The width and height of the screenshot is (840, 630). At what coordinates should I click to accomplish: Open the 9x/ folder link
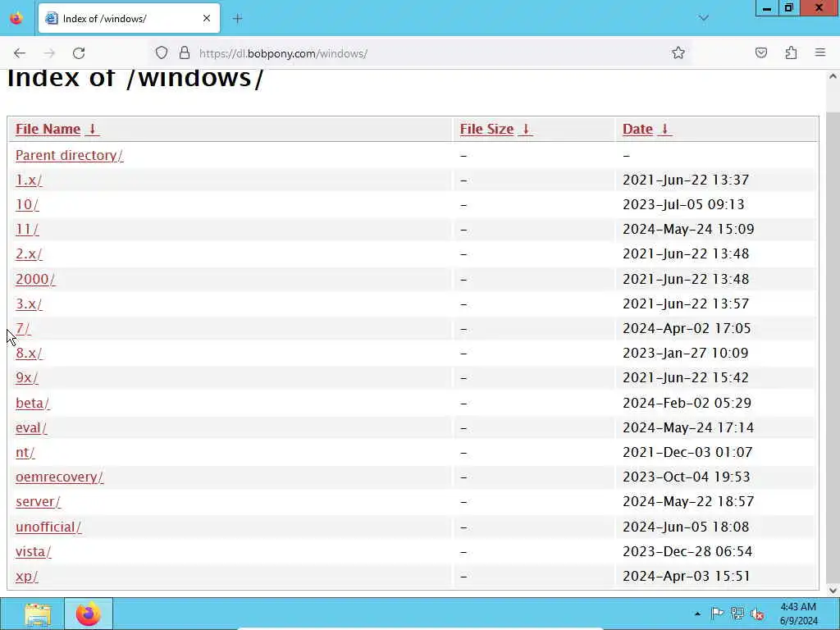pos(27,377)
